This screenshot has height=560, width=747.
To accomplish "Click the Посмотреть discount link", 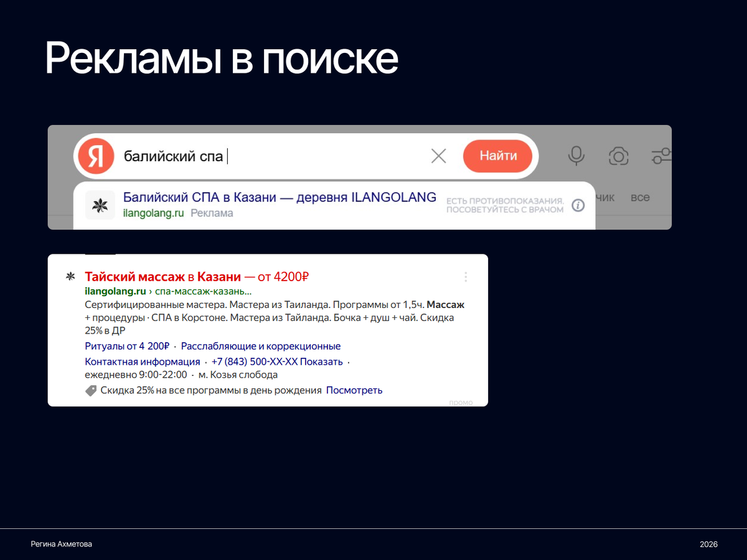I will 354,390.
